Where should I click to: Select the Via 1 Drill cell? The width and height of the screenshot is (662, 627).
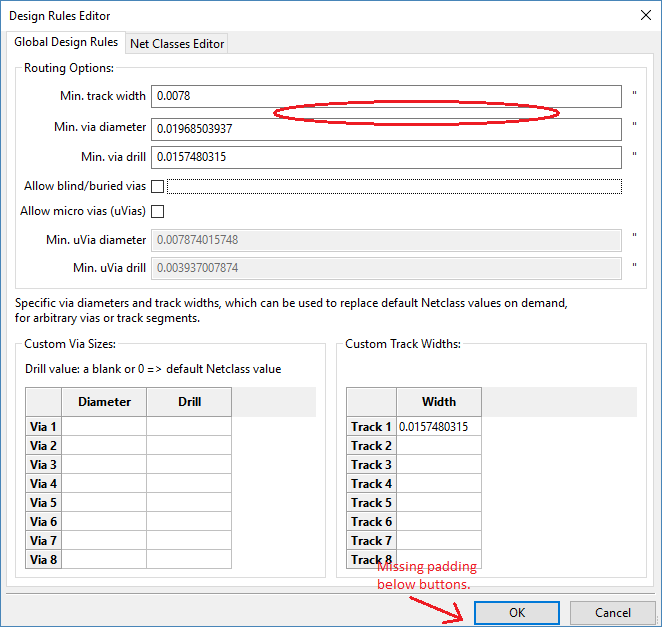pos(189,427)
